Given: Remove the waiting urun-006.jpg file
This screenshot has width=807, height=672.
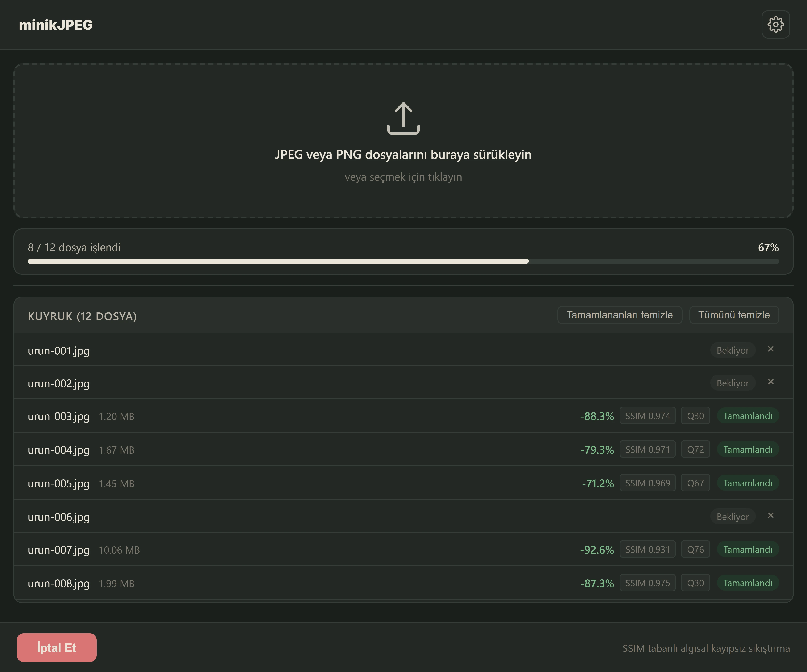Looking at the screenshot, I should 770,515.
